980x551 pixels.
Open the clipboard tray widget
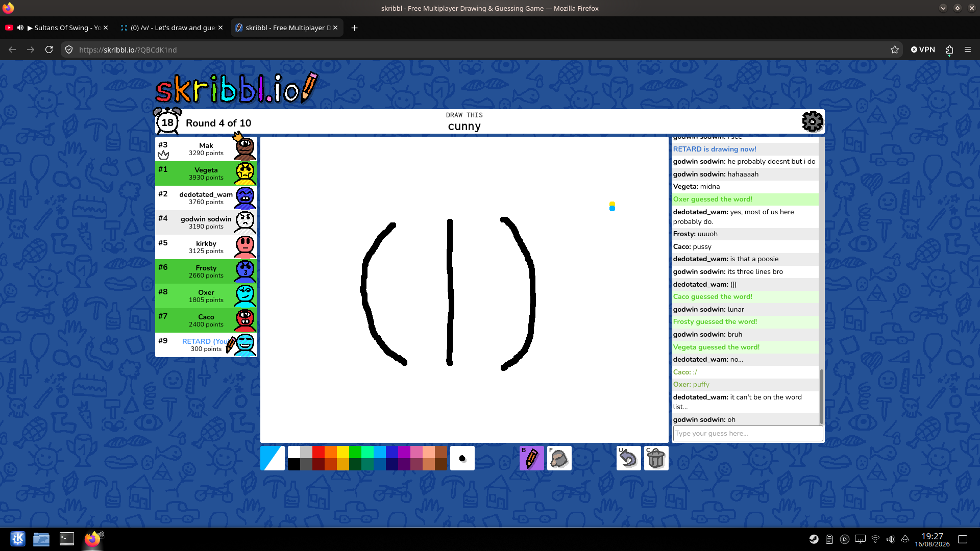829,539
